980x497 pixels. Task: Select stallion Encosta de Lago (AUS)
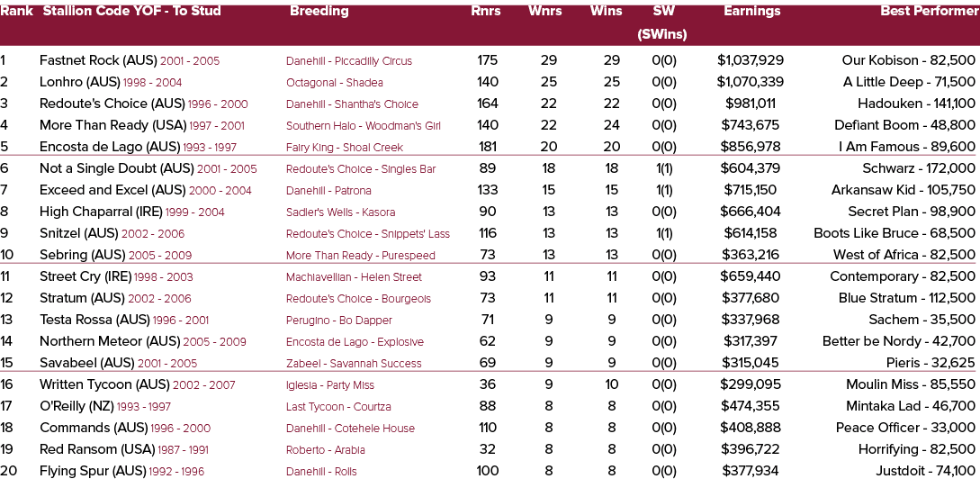point(110,147)
